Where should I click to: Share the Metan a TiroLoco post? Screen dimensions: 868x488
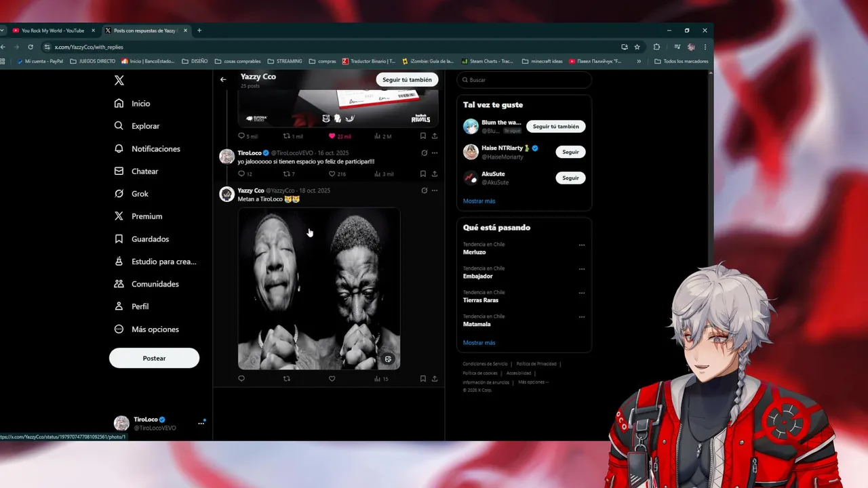tap(435, 379)
